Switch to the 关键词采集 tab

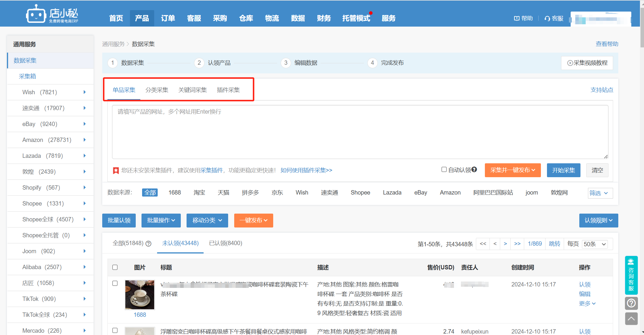click(193, 90)
